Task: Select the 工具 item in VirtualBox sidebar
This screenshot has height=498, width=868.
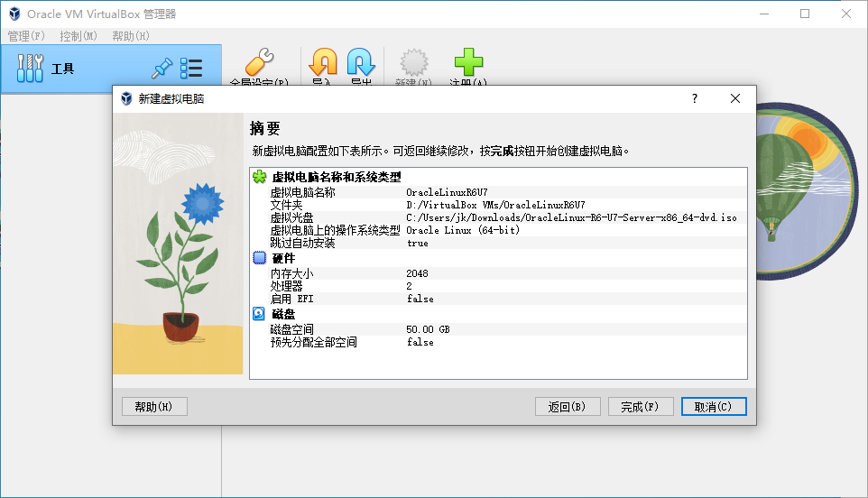Action: click(x=111, y=69)
